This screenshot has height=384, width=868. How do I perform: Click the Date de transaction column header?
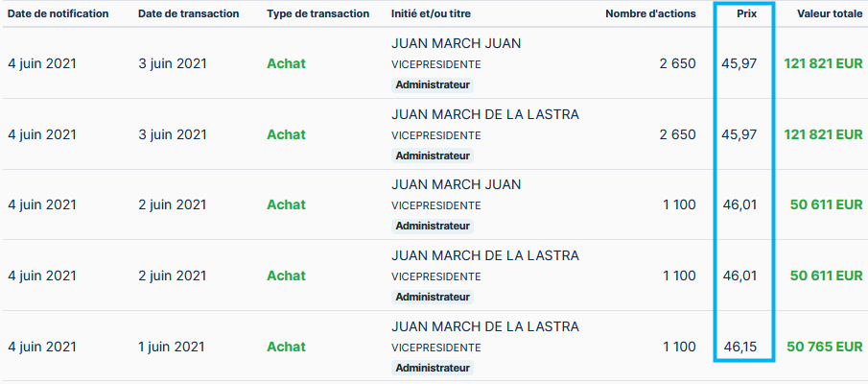click(x=188, y=13)
